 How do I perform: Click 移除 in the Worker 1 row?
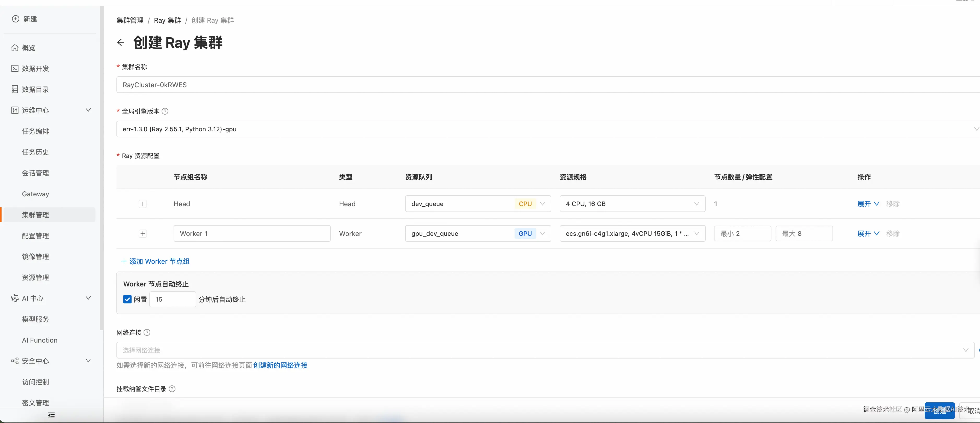pos(893,233)
